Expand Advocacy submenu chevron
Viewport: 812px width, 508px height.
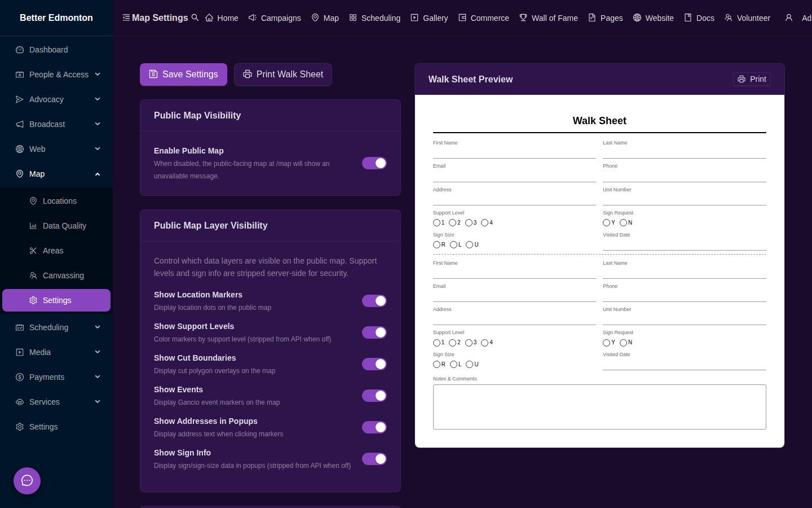(x=98, y=99)
